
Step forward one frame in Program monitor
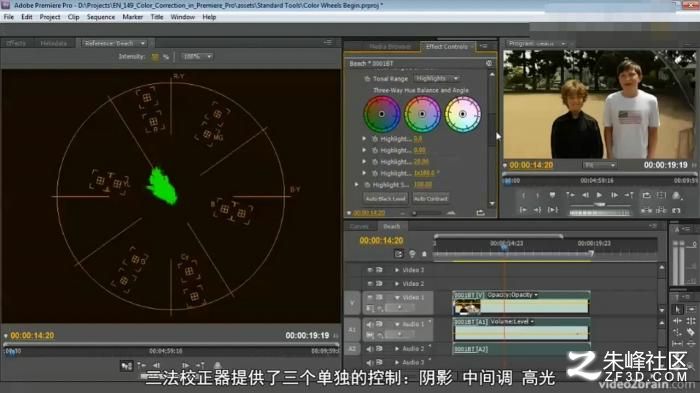(x=614, y=195)
